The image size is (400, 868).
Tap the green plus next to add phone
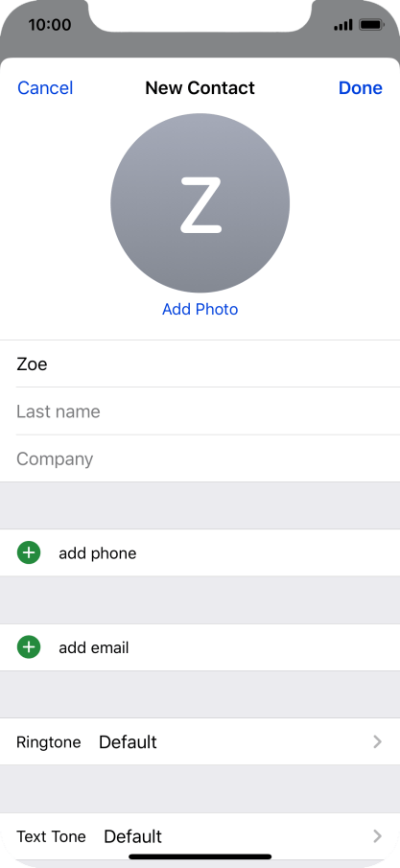pos(29,552)
